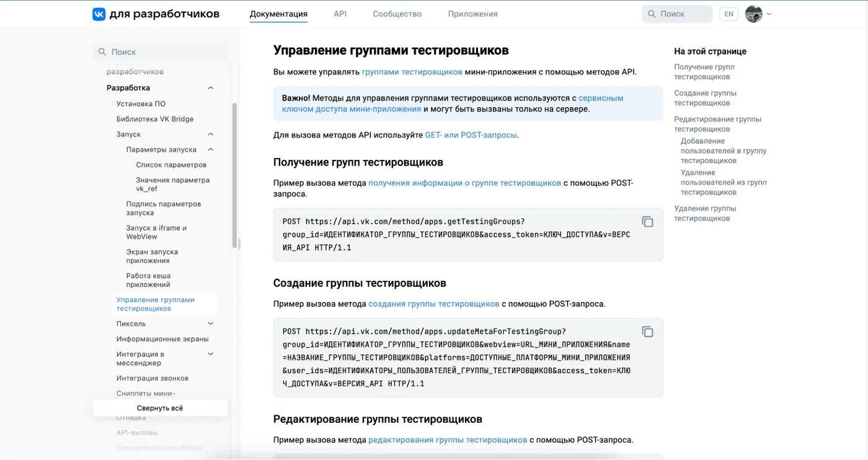This screenshot has height=460, width=868.
Task: Open the редактирования группы тестировщиков link
Action: tap(448, 440)
